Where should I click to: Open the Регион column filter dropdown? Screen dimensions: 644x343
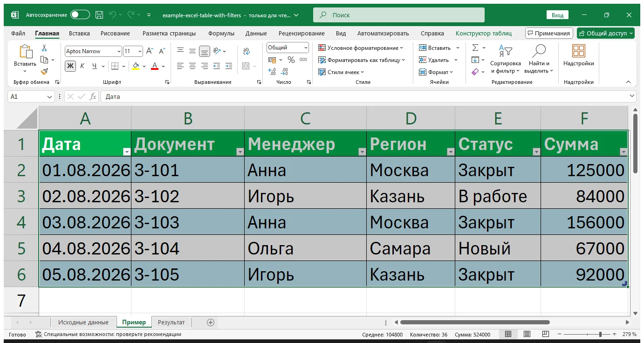450,151
